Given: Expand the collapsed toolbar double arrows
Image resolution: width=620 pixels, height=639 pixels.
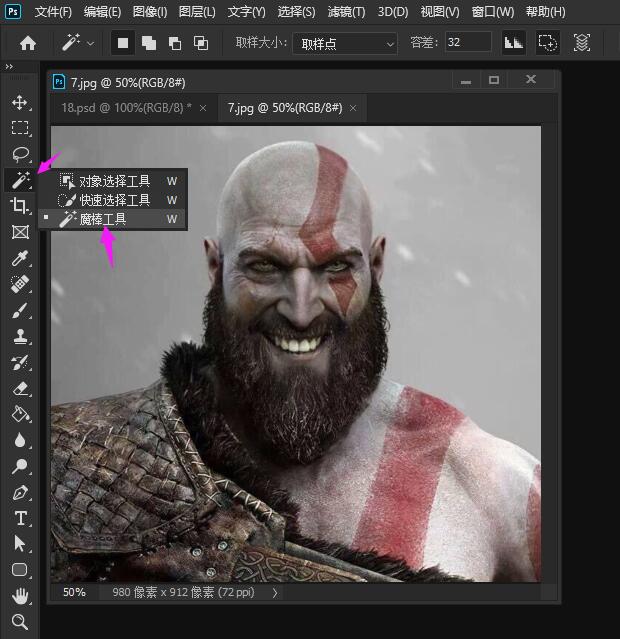Looking at the screenshot, I should pyautogui.click(x=9, y=66).
